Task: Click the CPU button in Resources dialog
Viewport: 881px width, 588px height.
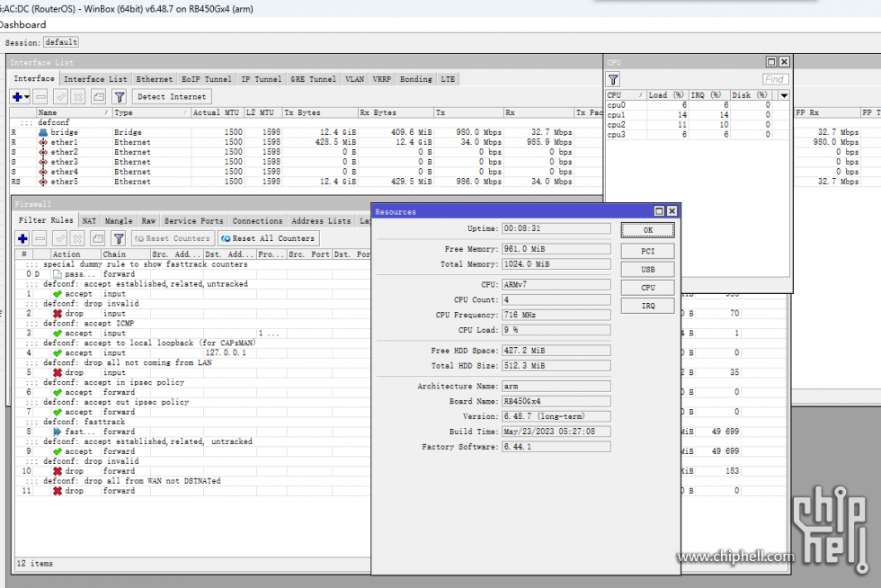Action: pos(648,288)
